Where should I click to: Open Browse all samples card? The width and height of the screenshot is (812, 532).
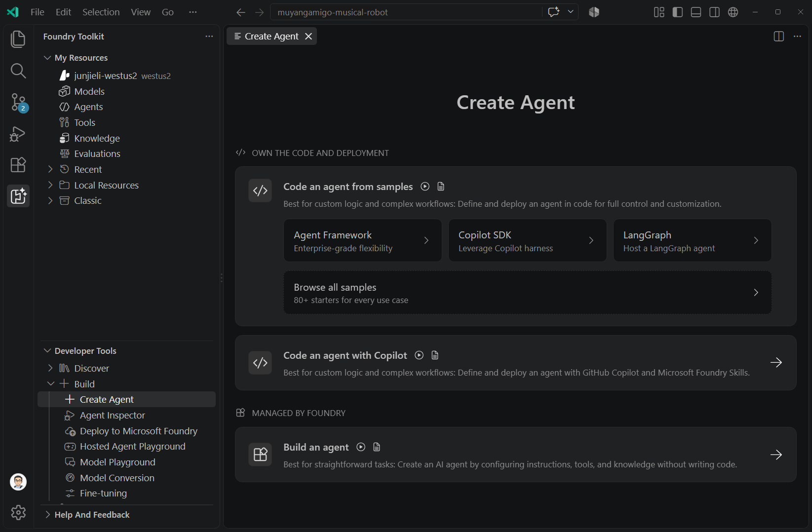pyautogui.click(x=527, y=293)
